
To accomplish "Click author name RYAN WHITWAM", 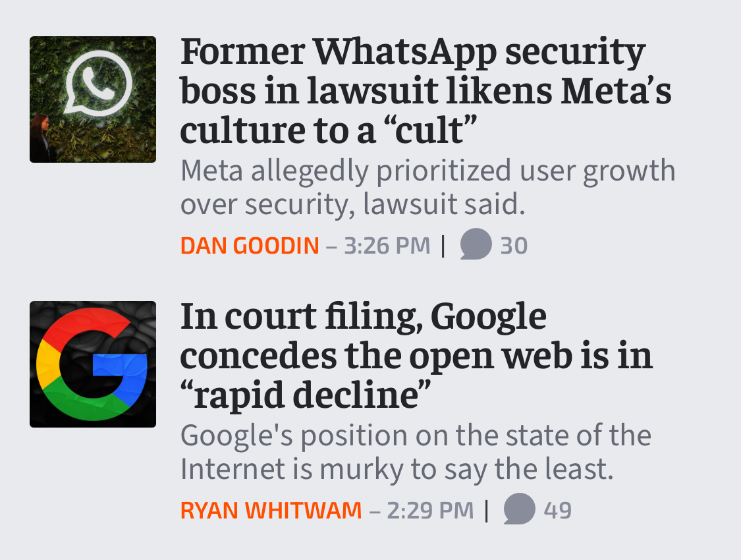I will [269, 509].
